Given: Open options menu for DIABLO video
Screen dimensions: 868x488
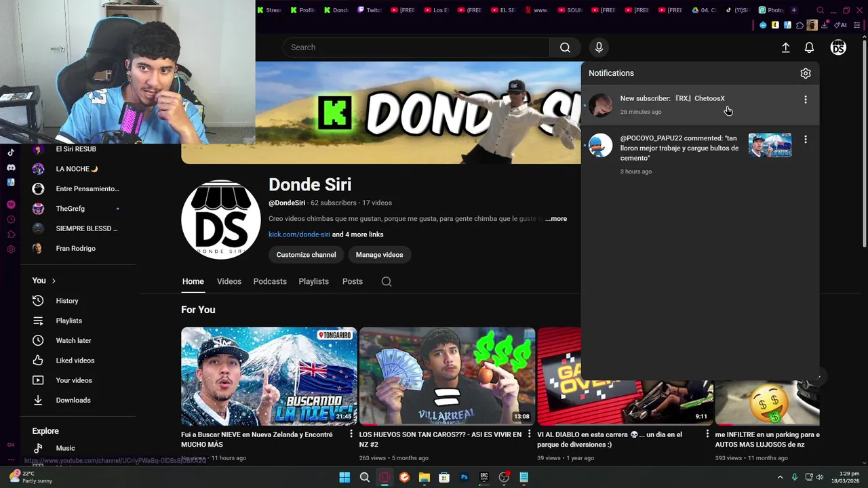Looking at the screenshot, I should tap(707, 434).
